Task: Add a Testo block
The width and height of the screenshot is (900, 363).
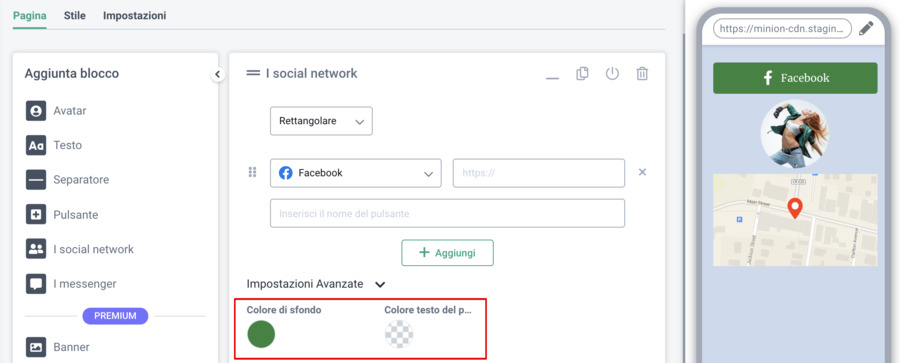Action: (54, 145)
